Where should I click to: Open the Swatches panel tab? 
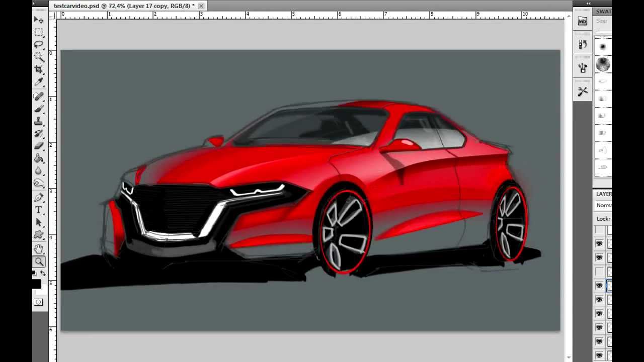604,11
